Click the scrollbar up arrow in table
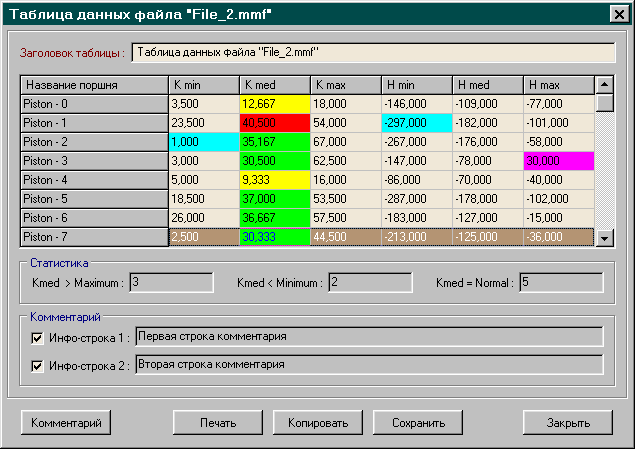Viewport: 635px width, 449px height. pos(604,85)
